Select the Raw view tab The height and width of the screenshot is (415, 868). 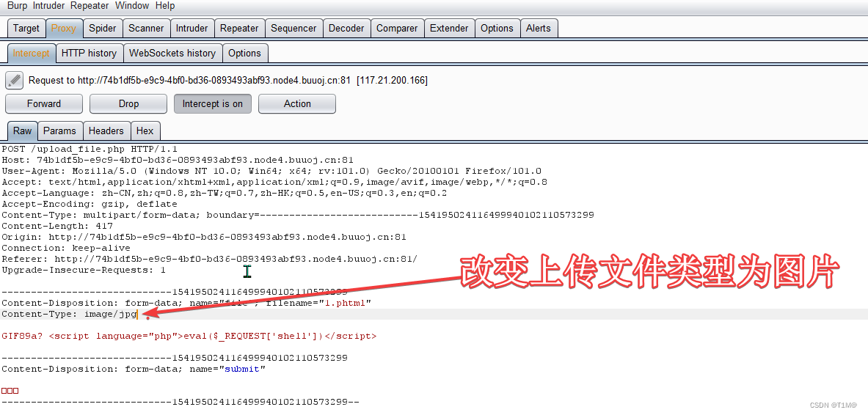(x=23, y=131)
